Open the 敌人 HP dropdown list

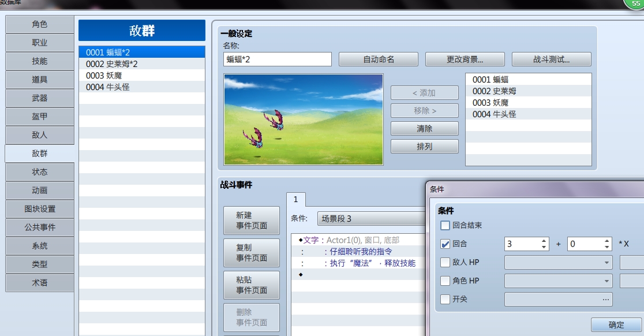click(558, 263)
